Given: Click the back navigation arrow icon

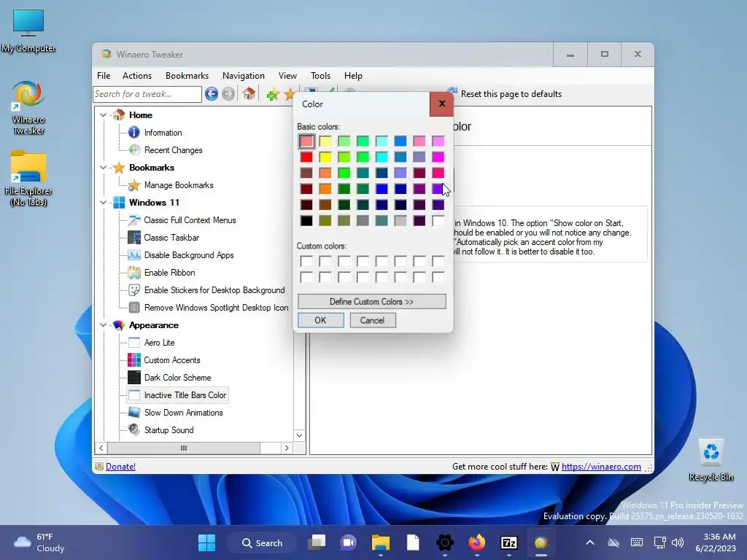Looking at the screenshot, I should (212, 94).
